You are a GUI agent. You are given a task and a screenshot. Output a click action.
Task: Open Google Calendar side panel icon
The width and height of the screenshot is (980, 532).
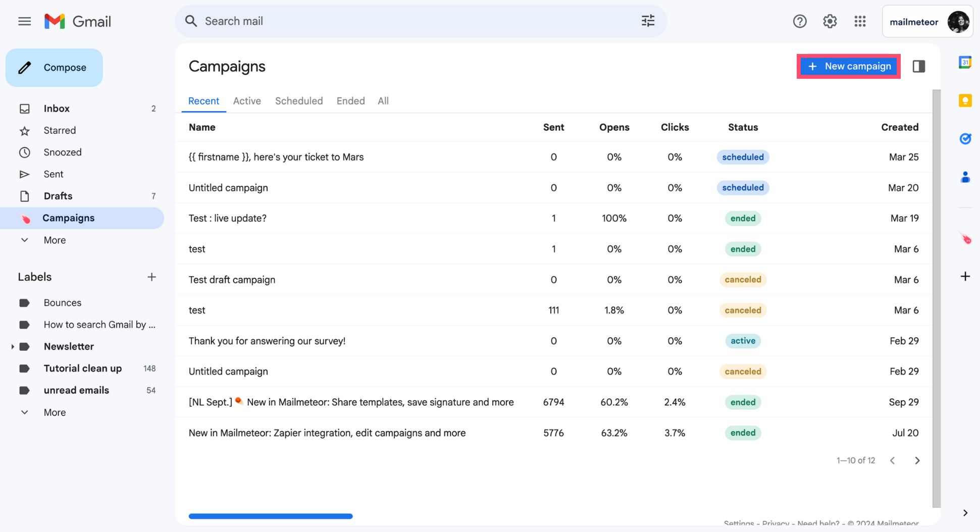(x=965, y=62)
